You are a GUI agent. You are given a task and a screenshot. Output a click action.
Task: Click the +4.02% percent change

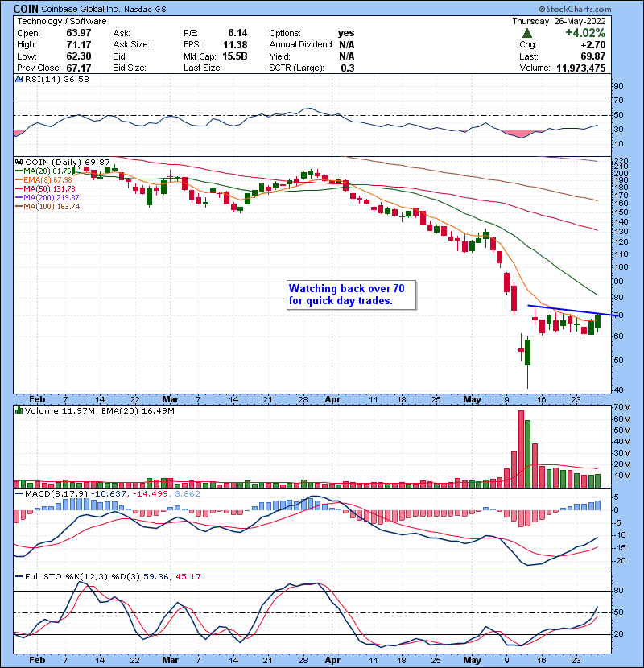pyautogui.click(x=585, y=33)
